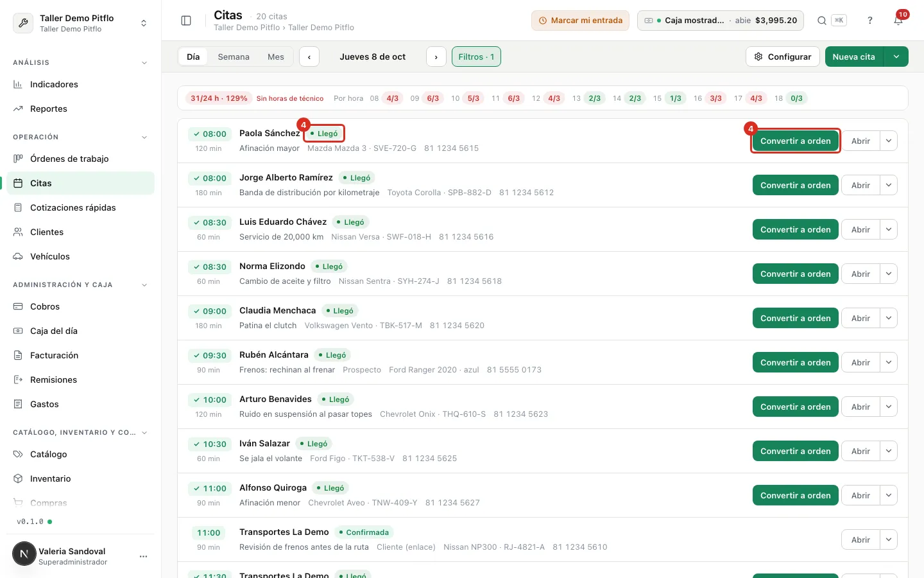The width and height of the screenshot is (924, 578).
Task: Open the help question mark icon
Action: (x=870, y=21)
